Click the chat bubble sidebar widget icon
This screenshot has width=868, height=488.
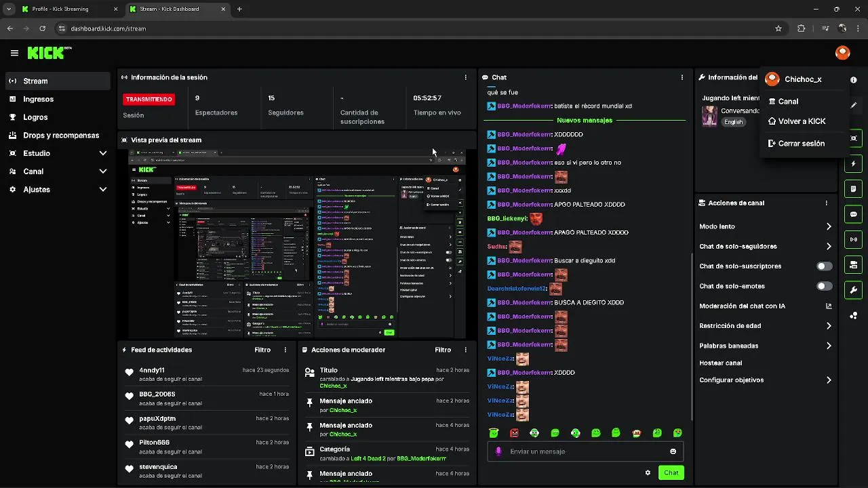pyautogui.click(x=853, y=214)
